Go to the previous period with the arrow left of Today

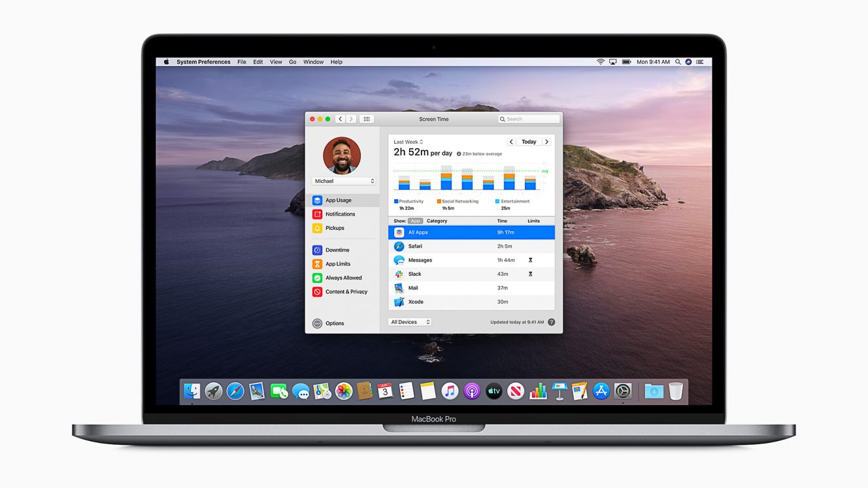point(511,142)
